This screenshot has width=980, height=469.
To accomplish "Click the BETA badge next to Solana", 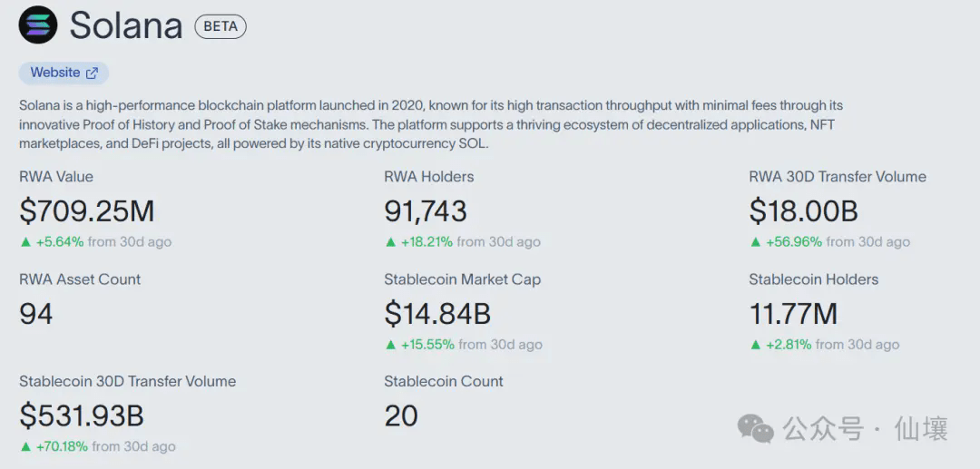I will pyautogui.click(x=220, y=26).
